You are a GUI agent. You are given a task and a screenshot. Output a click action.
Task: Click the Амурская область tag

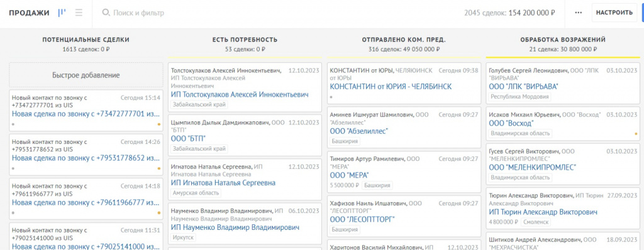[196, 193]
